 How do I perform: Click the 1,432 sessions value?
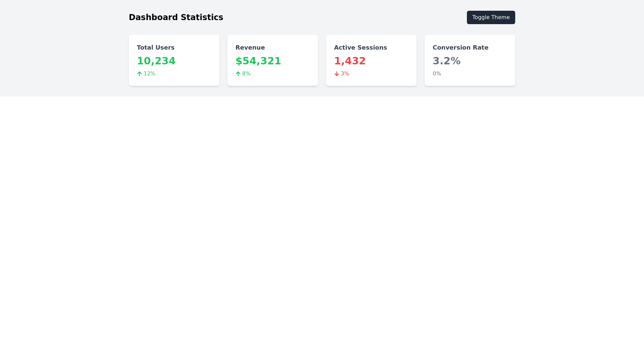point(350,61)
